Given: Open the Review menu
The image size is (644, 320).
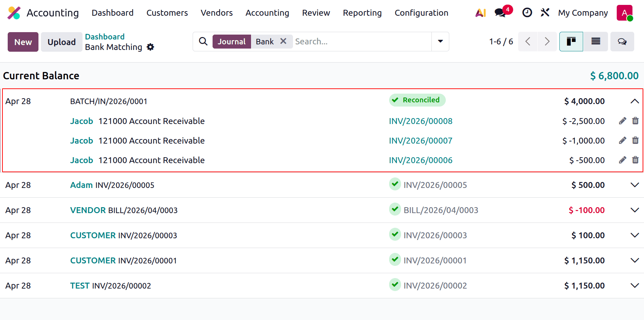Looking at the screenshot, I should (316, 13).
